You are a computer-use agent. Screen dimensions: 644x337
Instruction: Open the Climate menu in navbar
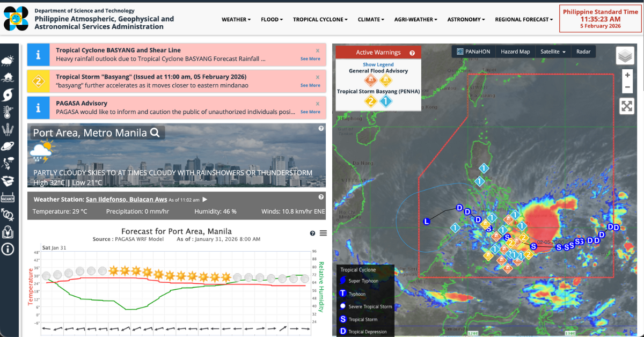371,19
